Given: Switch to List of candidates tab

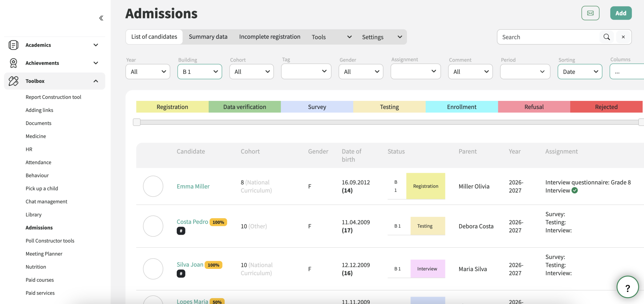Looking at the screenshot, I should coord(154,37).
